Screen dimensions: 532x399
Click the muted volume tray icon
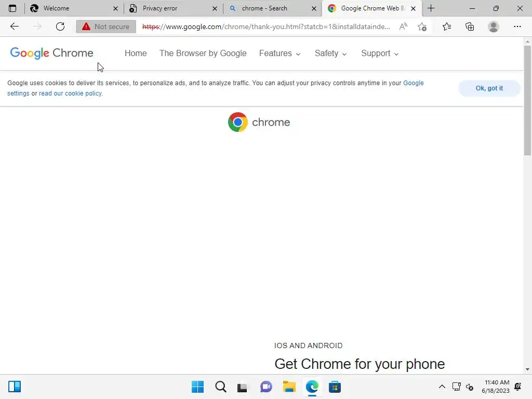click(470, 387)
